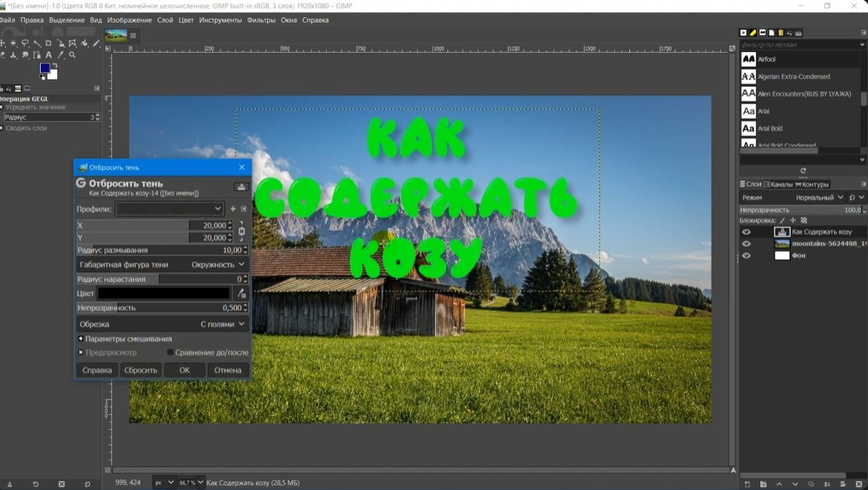
Task: Pick shadow color with eyedropper icon
Action: click(242, 294)
